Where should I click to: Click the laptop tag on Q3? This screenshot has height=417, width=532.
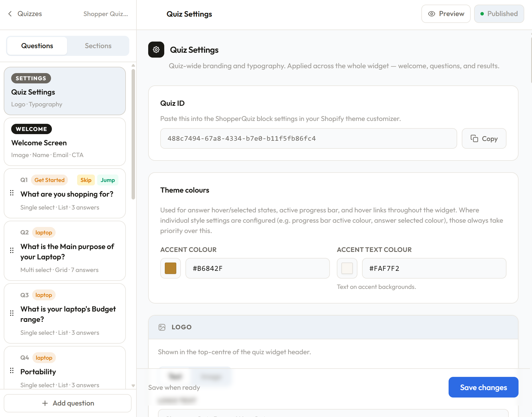tap(44, 295)
